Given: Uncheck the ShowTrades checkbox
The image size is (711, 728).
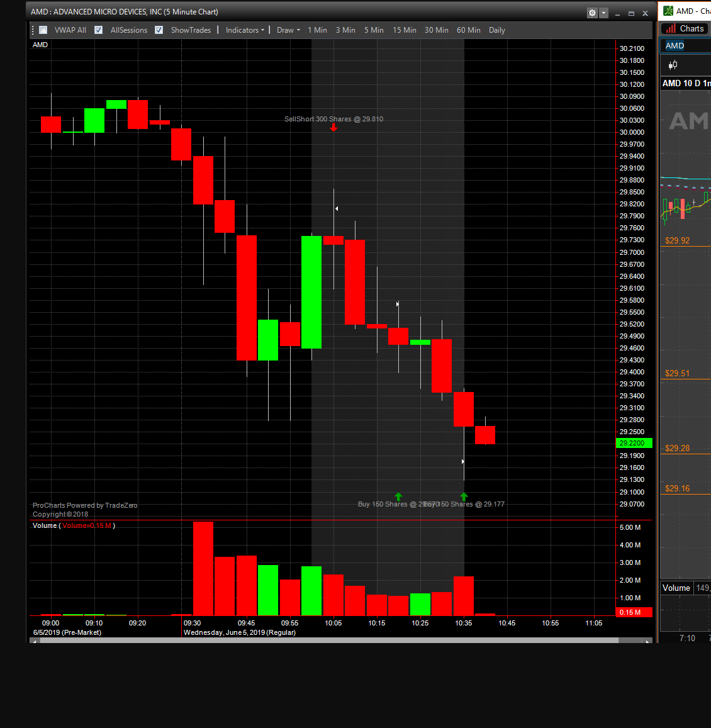Looking at the screenshot, I should pos(159,30).
